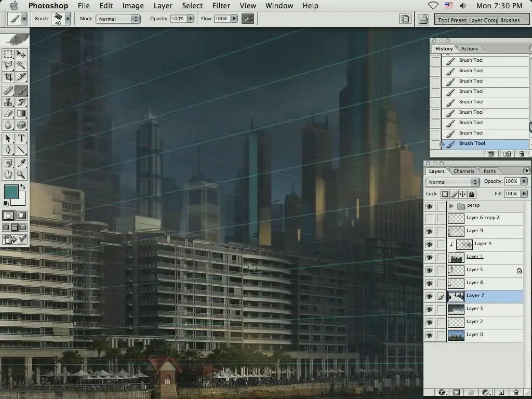
Task: Select the Healing Brush tool
Action: point(8,90)
